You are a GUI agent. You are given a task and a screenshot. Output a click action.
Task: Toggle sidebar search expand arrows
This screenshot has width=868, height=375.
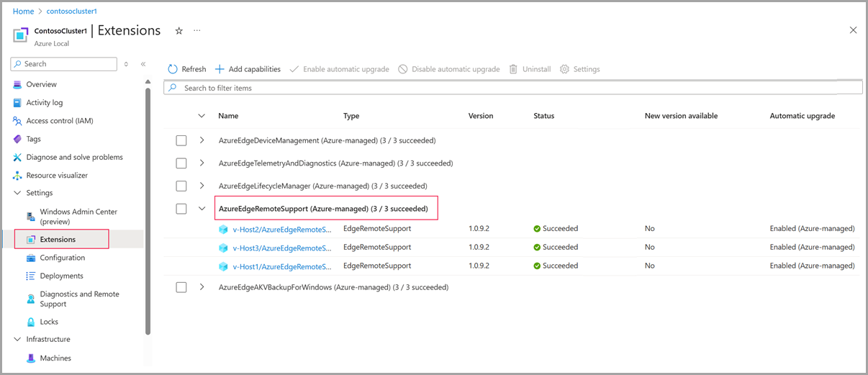pyautogui.click(x=126, y=64)
